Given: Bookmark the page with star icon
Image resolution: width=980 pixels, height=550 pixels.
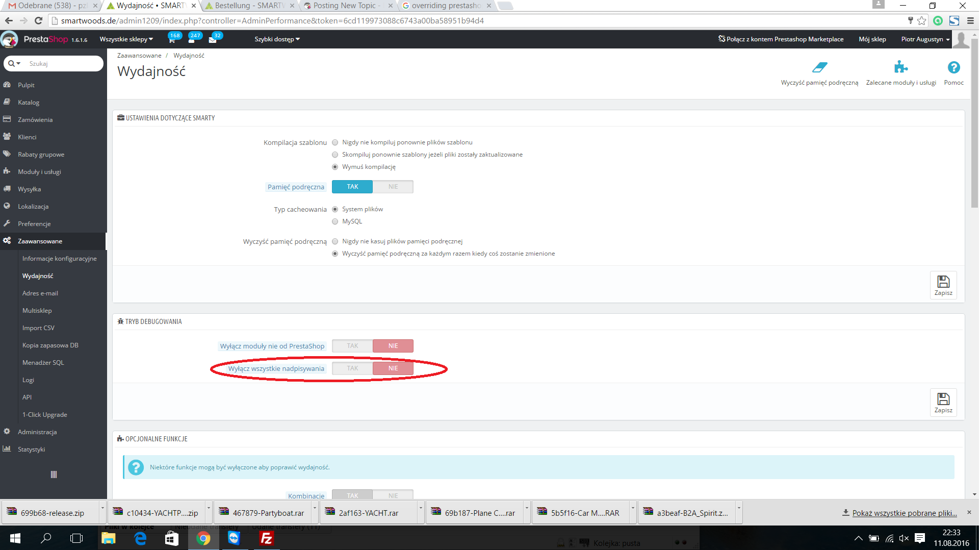Looking at the screenshot, I should (x=922, y=20).
